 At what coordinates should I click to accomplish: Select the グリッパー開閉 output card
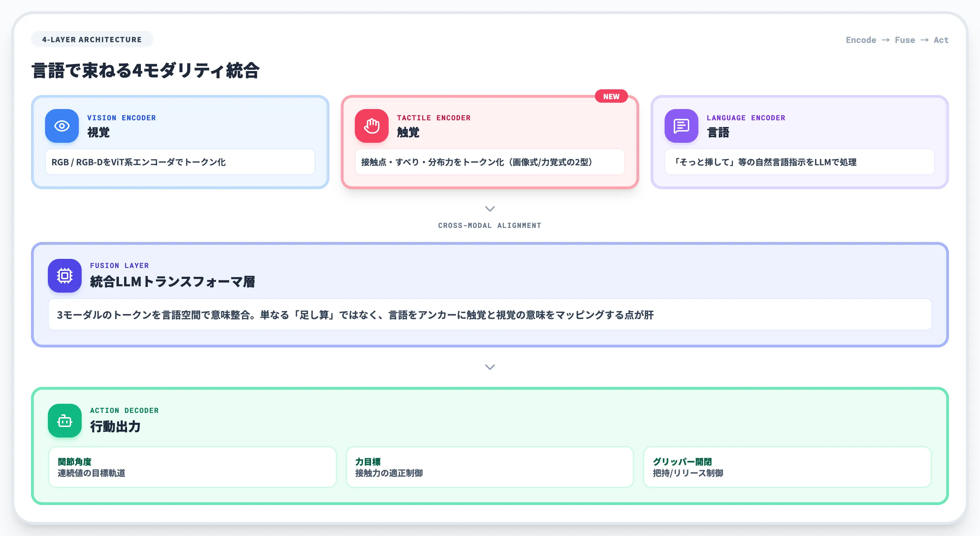pyautogui.click(x=787, y=467)
